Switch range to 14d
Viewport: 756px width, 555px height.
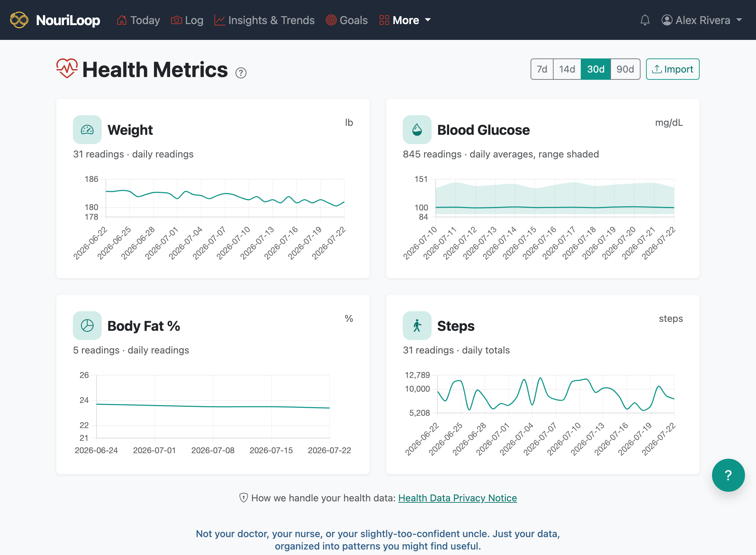(567, 69)
